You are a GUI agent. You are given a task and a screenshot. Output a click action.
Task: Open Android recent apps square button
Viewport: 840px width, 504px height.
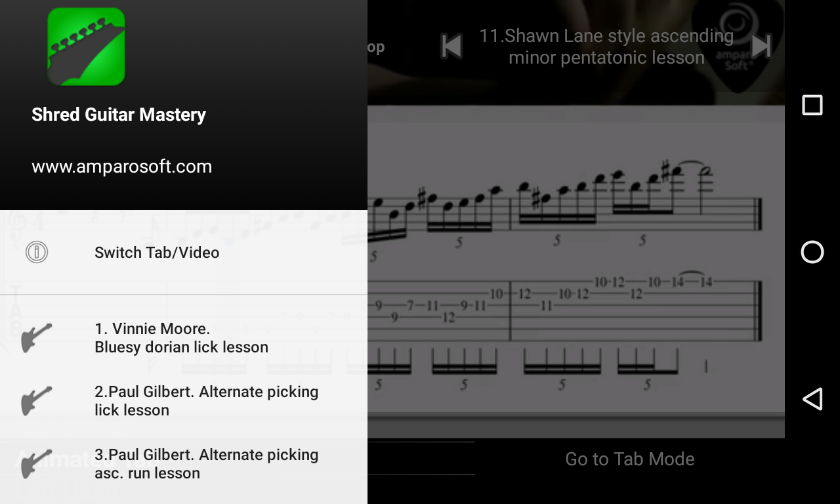812,105
